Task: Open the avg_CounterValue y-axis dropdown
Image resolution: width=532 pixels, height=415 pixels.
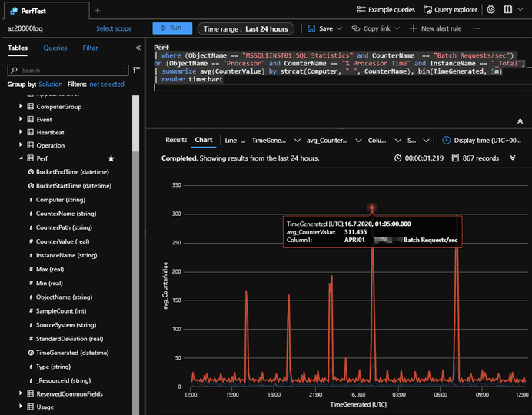Action: pyautogui.click(x=334, y=141)
